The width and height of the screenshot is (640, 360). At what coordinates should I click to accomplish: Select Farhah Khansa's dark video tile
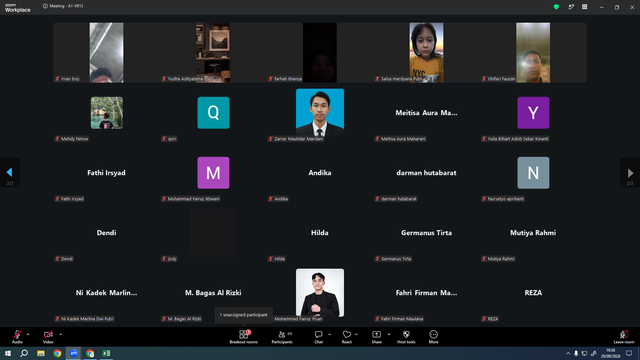click(x=320, y=53)
